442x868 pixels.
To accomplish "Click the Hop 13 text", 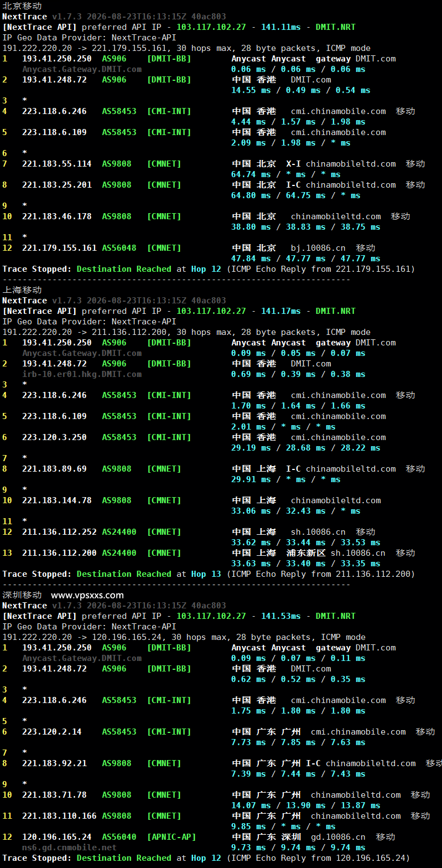I will [206, 574].
